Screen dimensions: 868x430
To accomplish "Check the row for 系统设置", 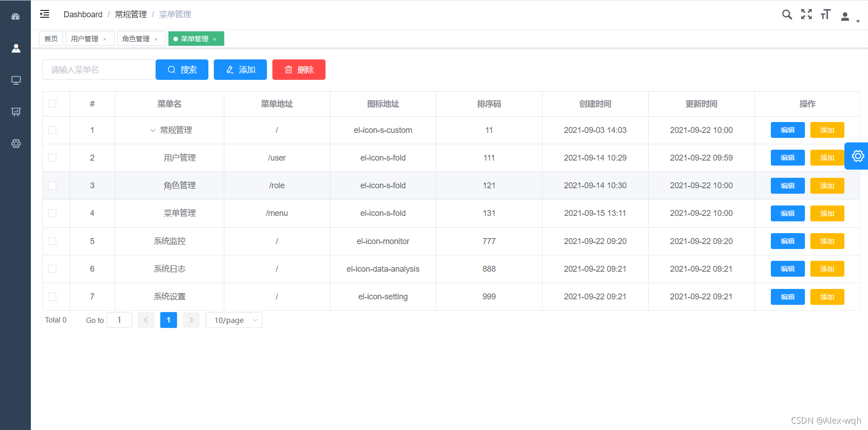I will tap(52, 297).
